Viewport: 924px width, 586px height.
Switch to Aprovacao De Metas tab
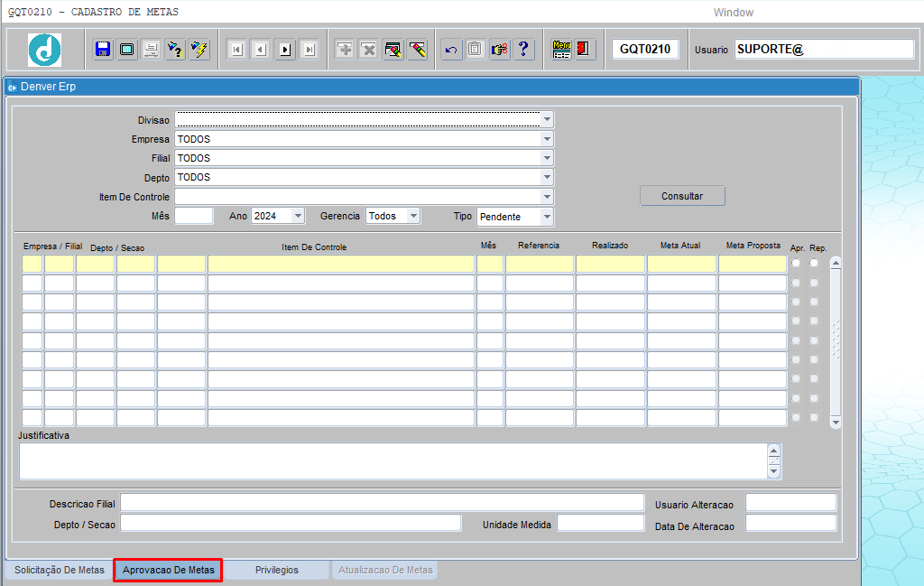(169, 570)
